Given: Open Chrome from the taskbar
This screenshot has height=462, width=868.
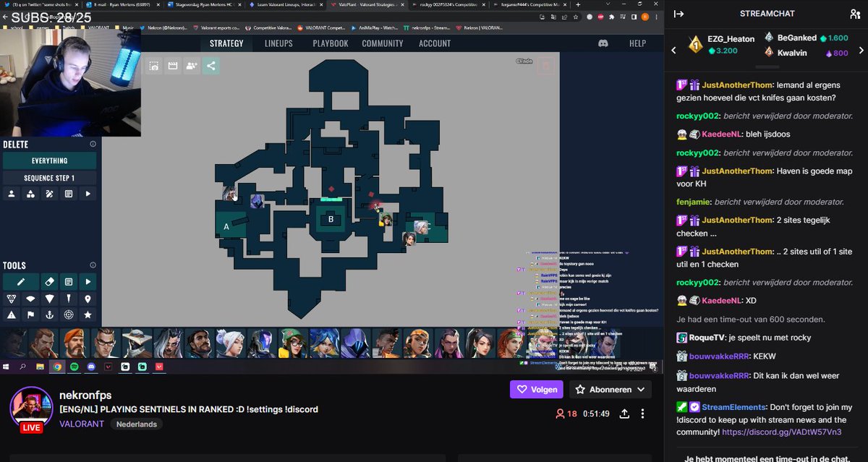Looking at the screenshot, I should click(x=57, y=367).
